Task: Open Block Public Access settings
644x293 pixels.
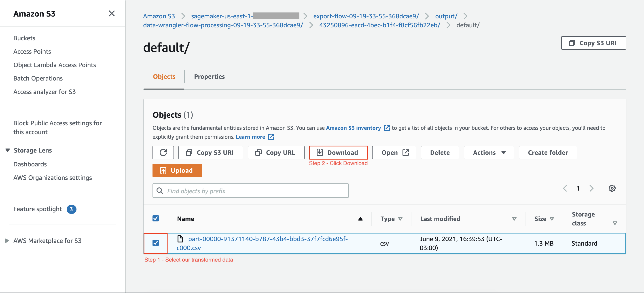Action: tap(57, 127)
